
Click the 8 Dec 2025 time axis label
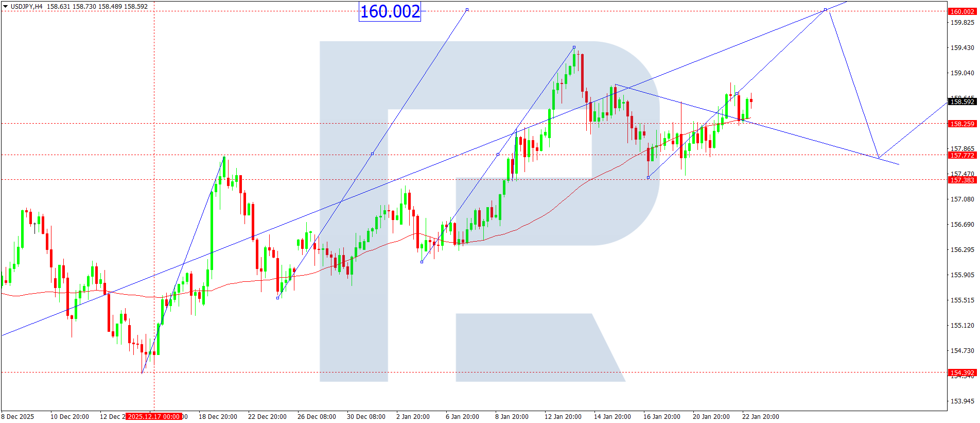point(18,416)
